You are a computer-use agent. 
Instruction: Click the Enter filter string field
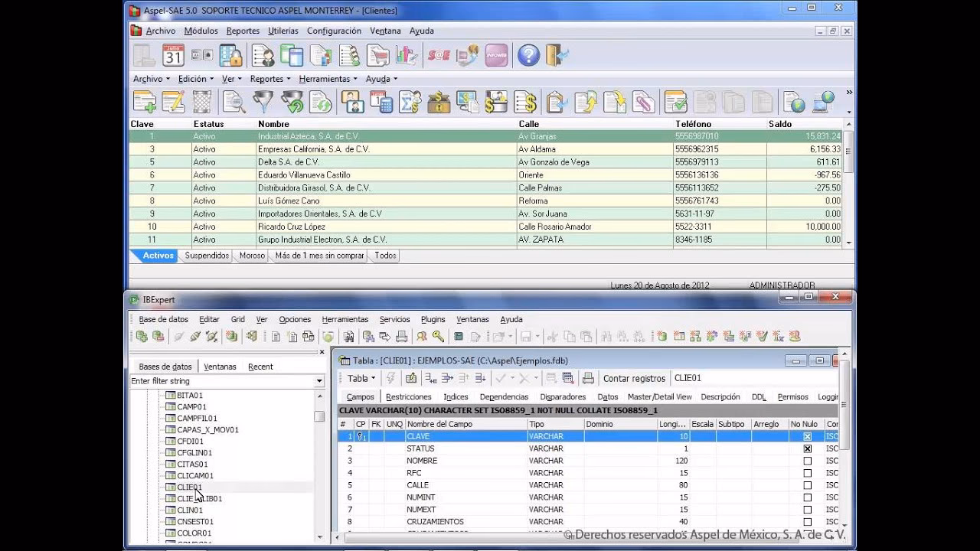coord(222,381)
